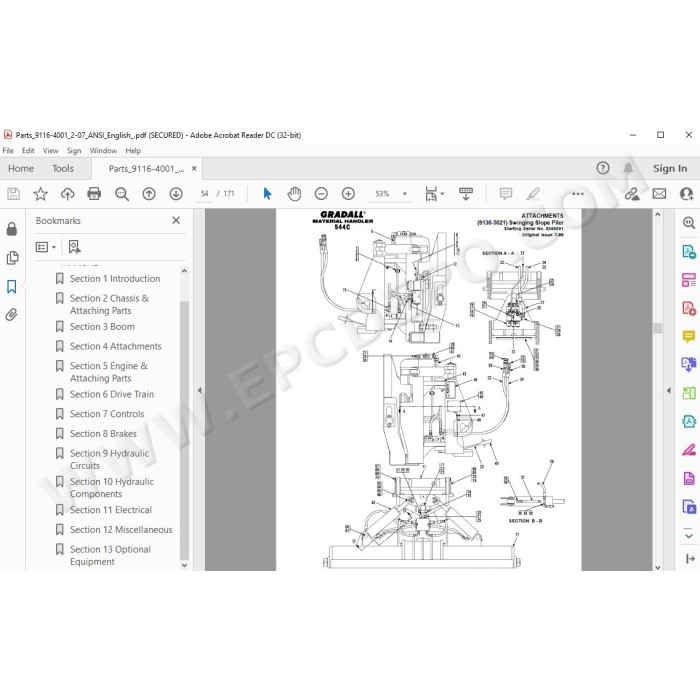This screenshot has height=700, width=700.
Task: Activate the Hand pan tool
Action: tap(294, 194)
